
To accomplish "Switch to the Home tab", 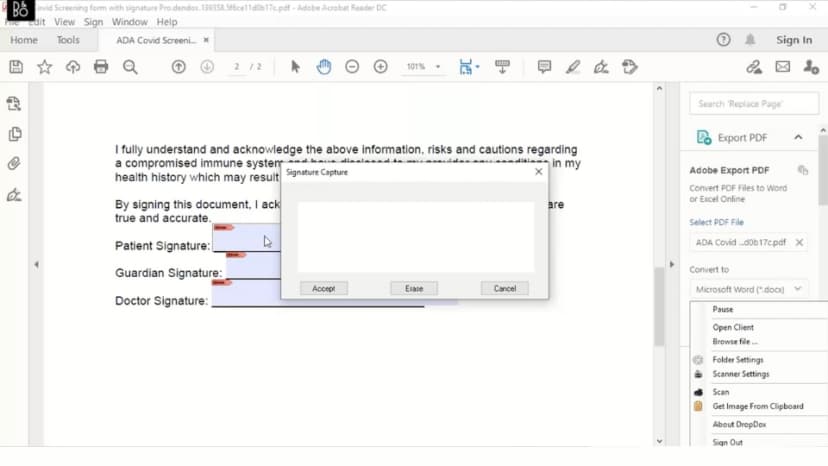I will coord(24,40).
